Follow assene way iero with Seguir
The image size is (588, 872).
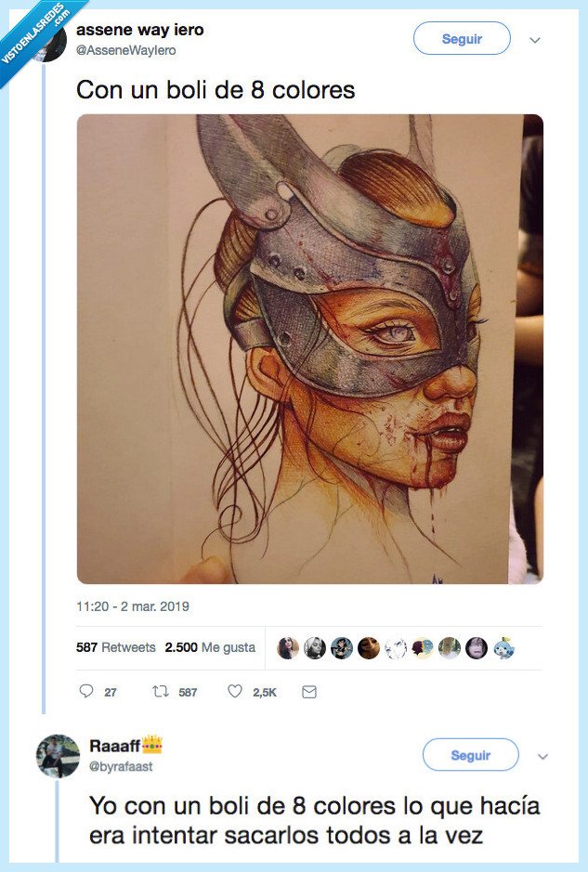462,39
